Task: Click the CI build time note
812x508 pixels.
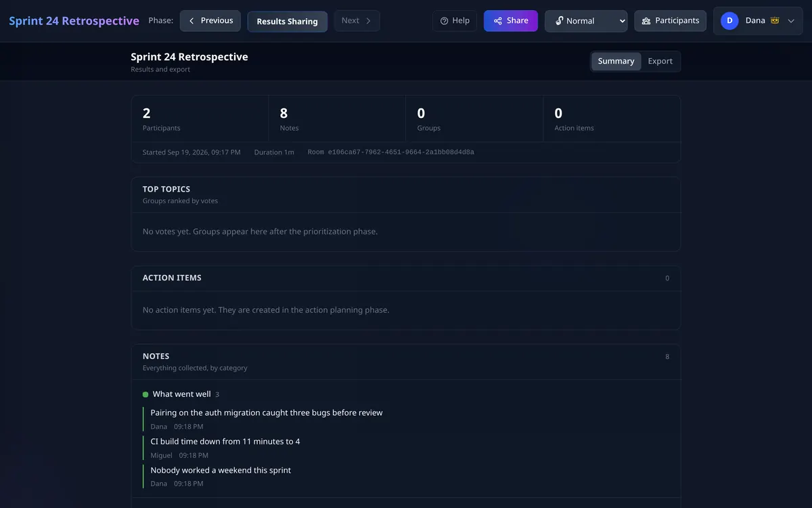Action: click(x=225, y=442)
